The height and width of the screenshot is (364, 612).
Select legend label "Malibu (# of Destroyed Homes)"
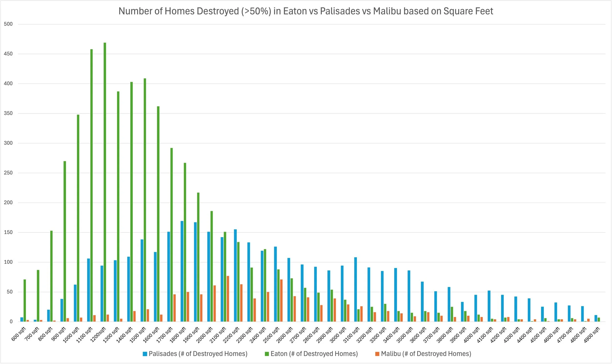click(426, 354)
